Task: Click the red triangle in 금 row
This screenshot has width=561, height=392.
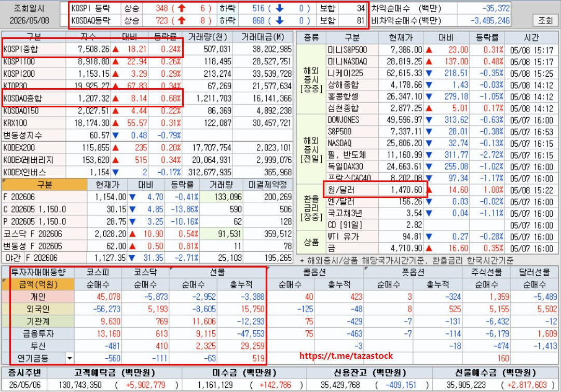Action: click(x=429, y=248)
